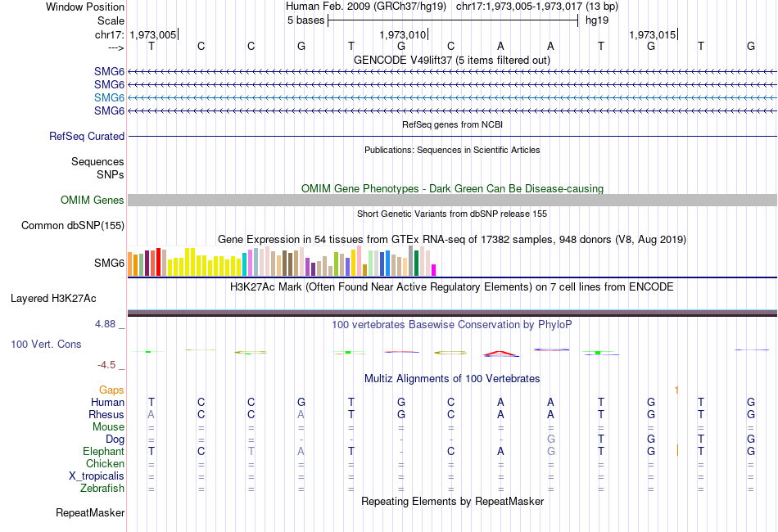The width and height of the screenshot is (778, 532).
Task: Select the Chicken alignment row label
Action: click(x=105, y=463)
